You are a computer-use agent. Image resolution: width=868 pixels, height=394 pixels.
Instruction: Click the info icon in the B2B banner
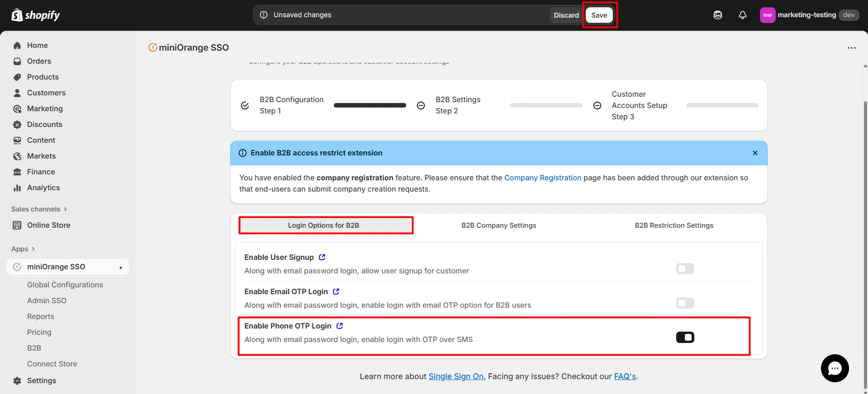pos(242,153)
